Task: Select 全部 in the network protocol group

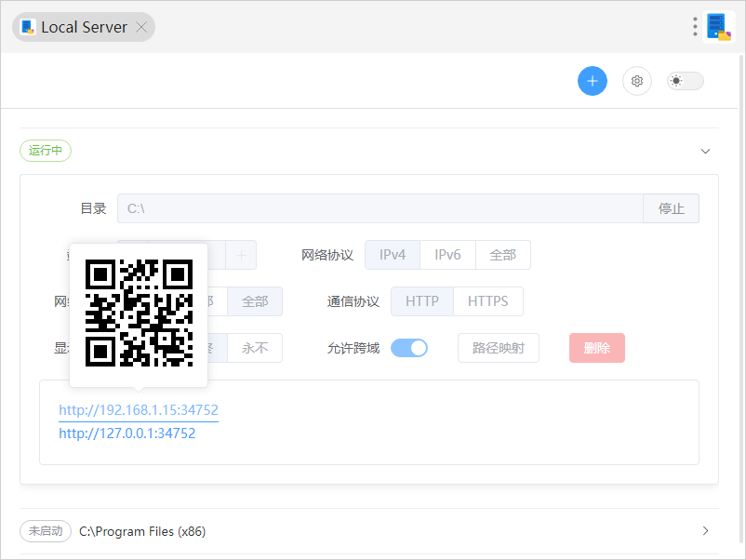Action: (502, 254)
